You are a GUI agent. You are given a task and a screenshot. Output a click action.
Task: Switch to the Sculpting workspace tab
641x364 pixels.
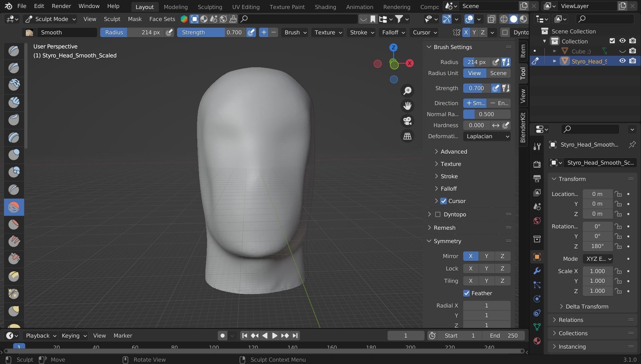(210, 7)
